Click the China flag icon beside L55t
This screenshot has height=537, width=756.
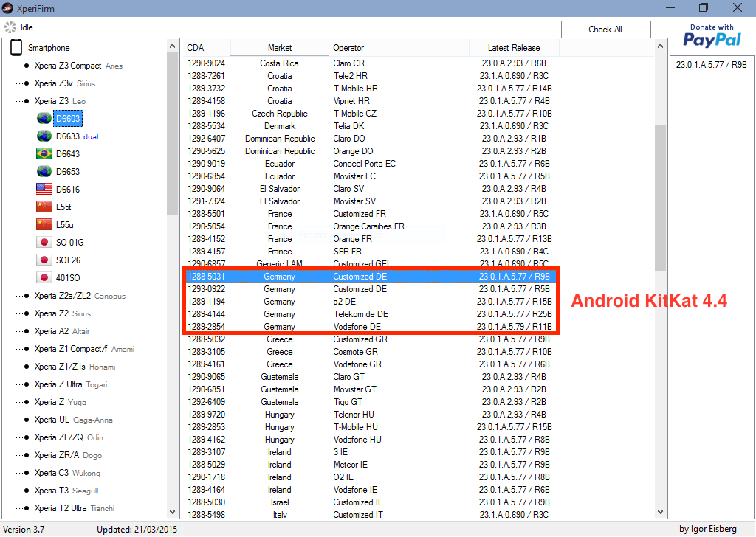tap(44, 207)
